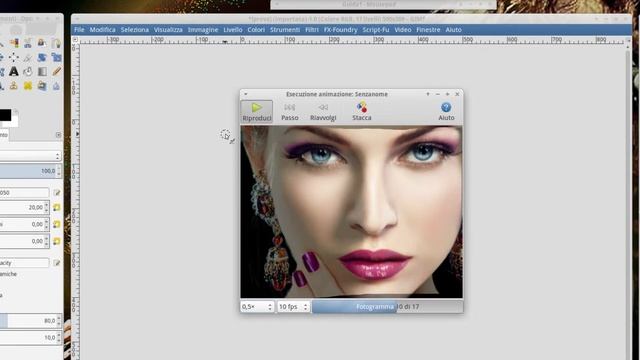
Task: Open the Immagine menu
Action: [203, 30]
